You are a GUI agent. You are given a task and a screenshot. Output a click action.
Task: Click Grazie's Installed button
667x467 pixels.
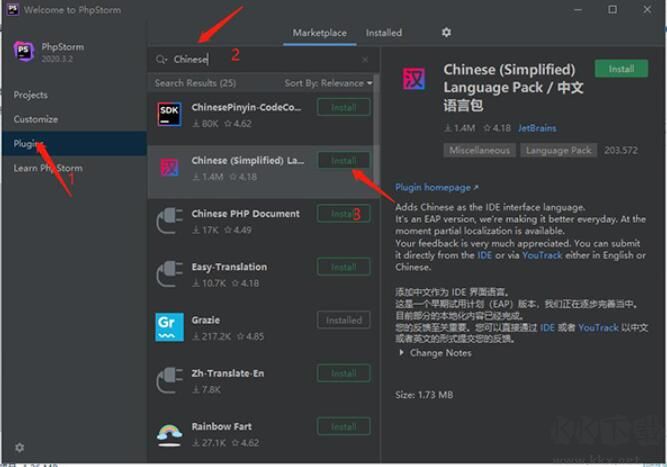[x=344, y=320]
